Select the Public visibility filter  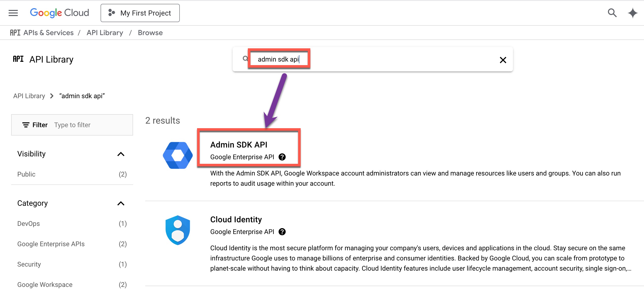[x=26, y=174]
